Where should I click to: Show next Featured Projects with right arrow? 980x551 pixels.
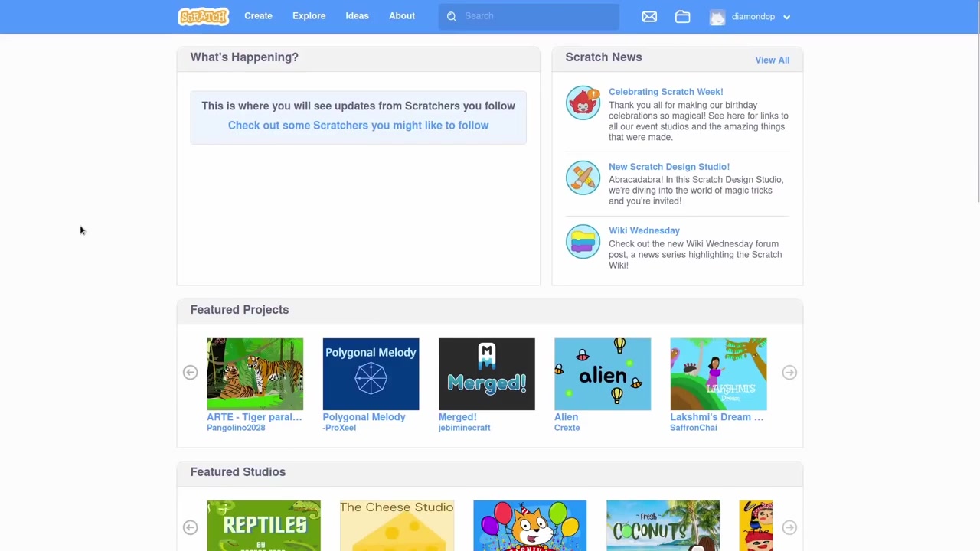coord(789,373)
